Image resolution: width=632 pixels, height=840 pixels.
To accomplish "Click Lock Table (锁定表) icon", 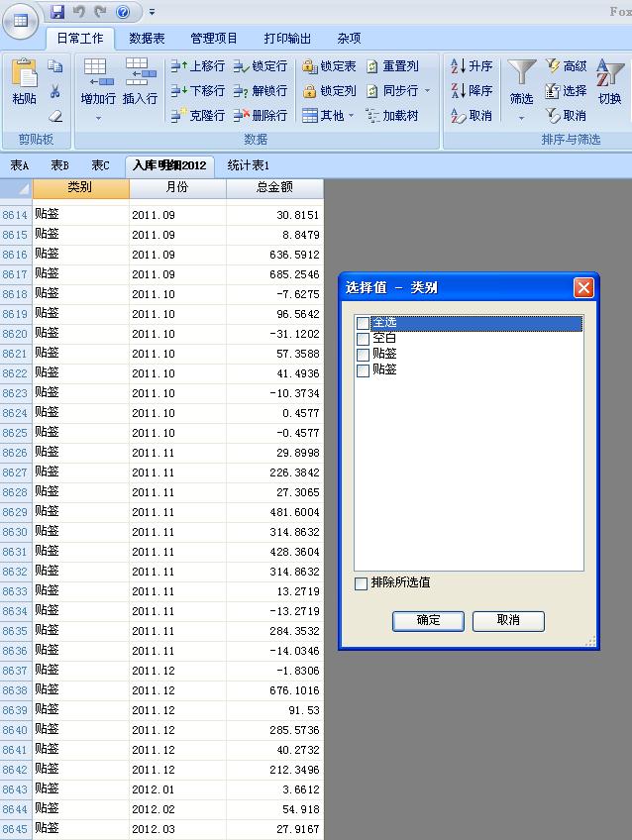I will pos(329,66).
